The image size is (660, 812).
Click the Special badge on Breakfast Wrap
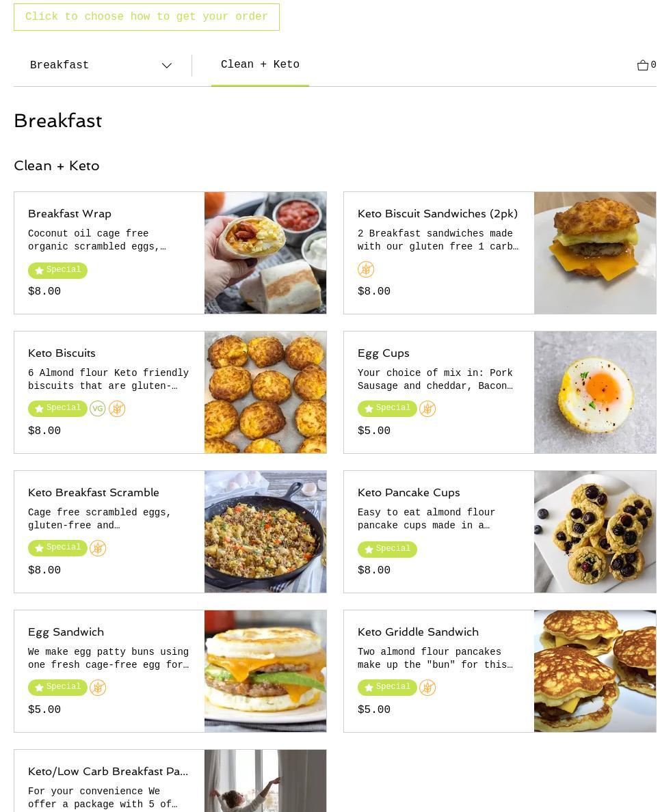click(57, 271)
